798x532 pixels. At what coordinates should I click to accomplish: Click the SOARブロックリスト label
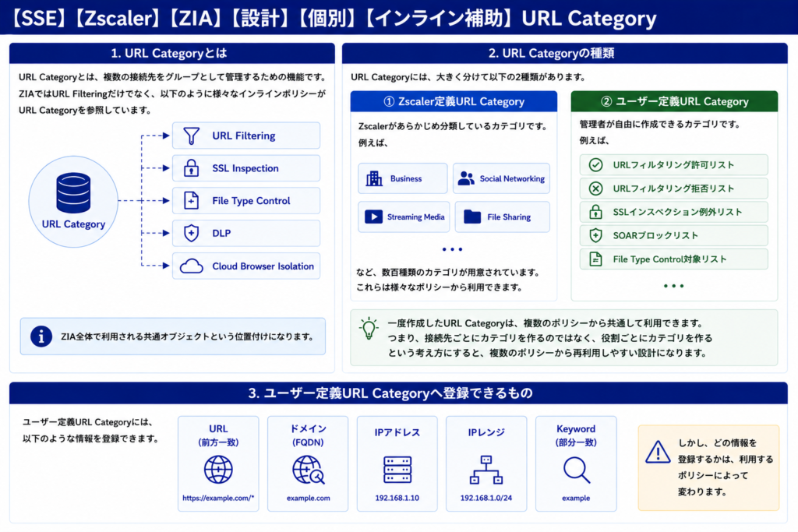[x=655, y=235]
